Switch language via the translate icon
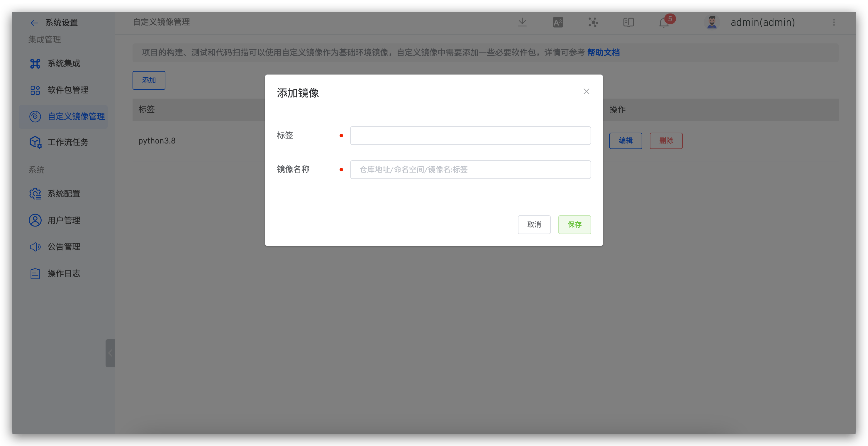 coord(558,22)
